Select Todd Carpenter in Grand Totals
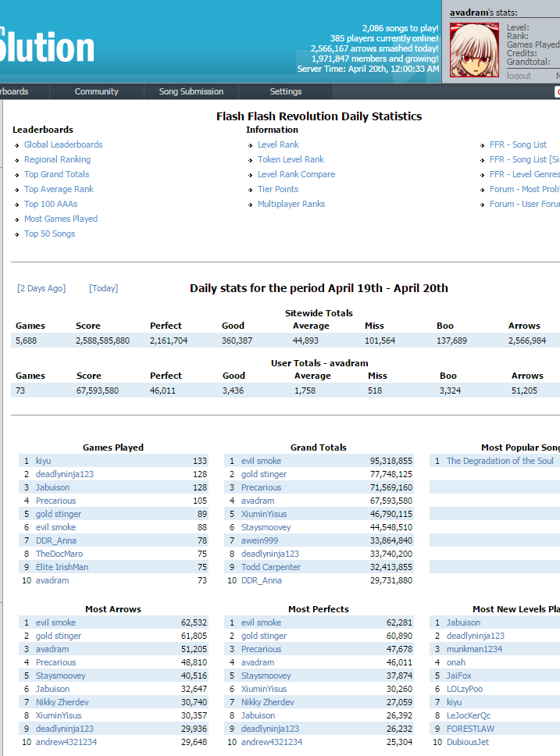The image size is (560, 756). coord(270,567)
